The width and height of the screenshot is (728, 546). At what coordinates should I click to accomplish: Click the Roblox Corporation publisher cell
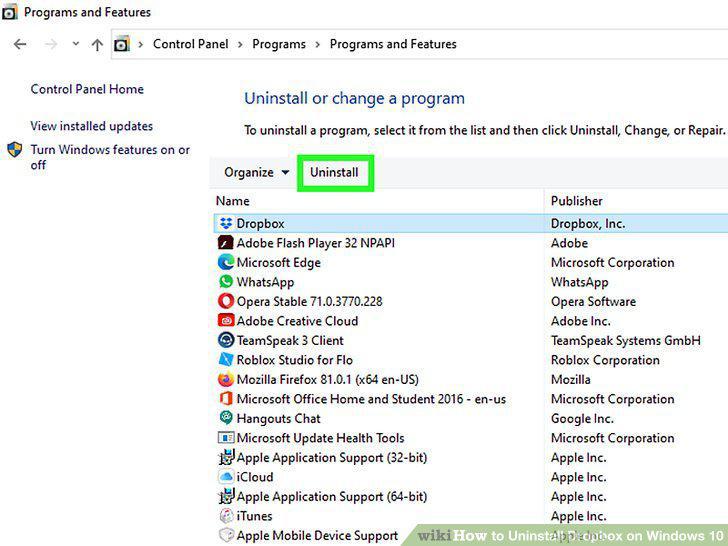tap(605, 360)
